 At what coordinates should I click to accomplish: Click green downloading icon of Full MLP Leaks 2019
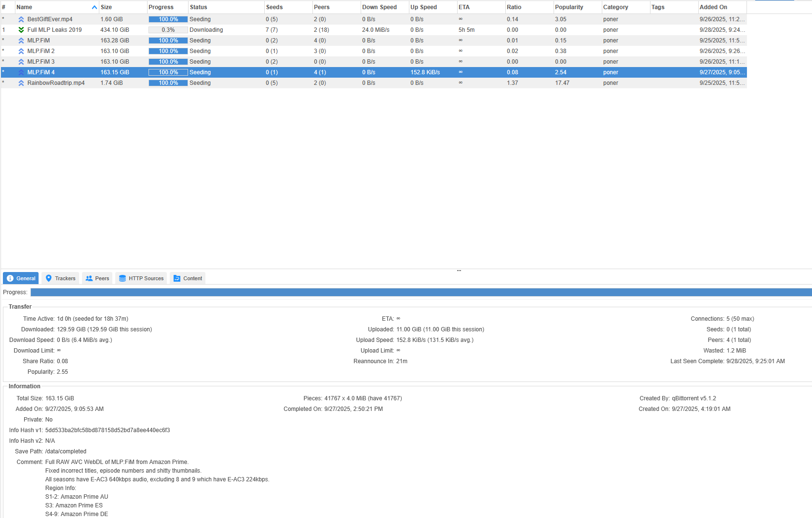point(21,30)
